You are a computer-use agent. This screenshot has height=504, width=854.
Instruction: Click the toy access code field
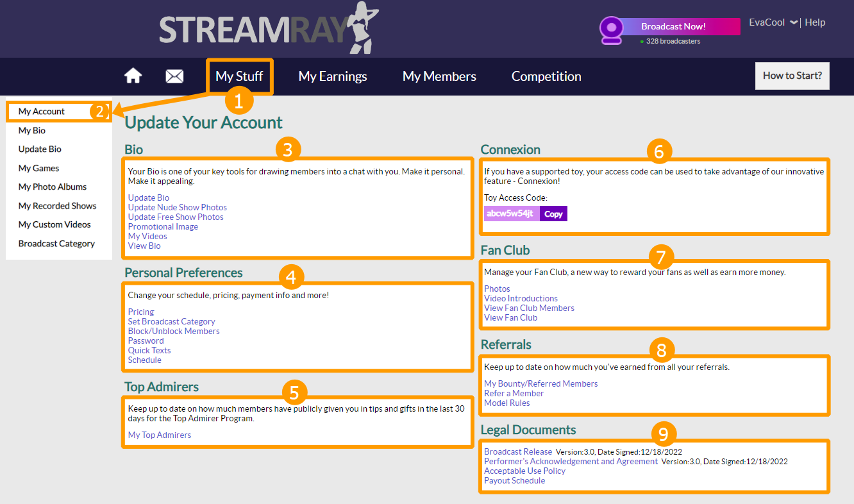pyautogui.click(x=511, y=214)
